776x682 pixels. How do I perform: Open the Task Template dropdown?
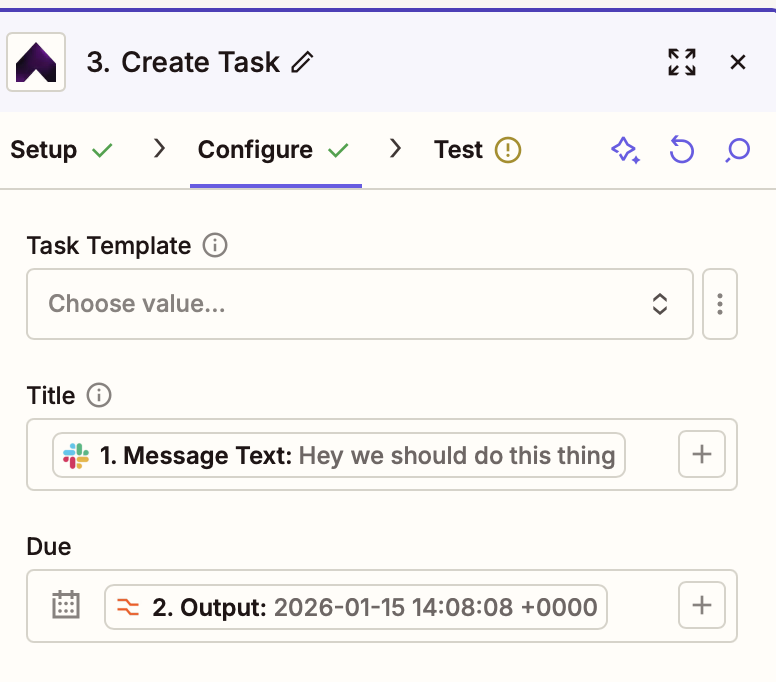pos(359,304)
